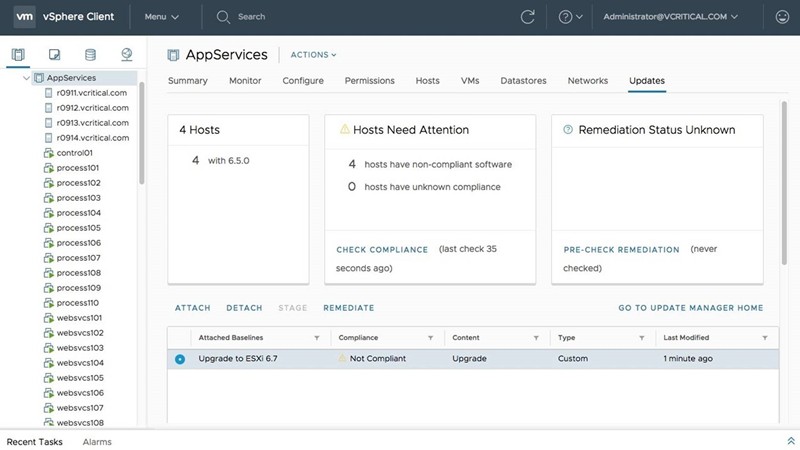Click GO TO UPDATE MANAGER HOME link

coord(690,308)
